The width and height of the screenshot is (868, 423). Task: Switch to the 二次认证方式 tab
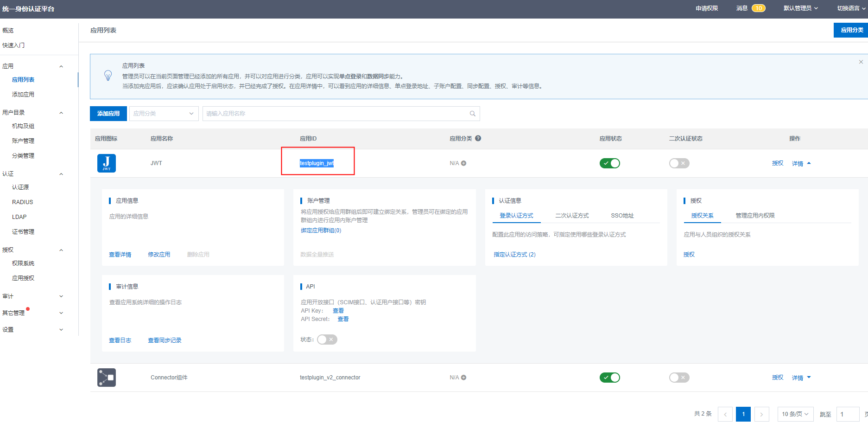[x=572, y=216]
